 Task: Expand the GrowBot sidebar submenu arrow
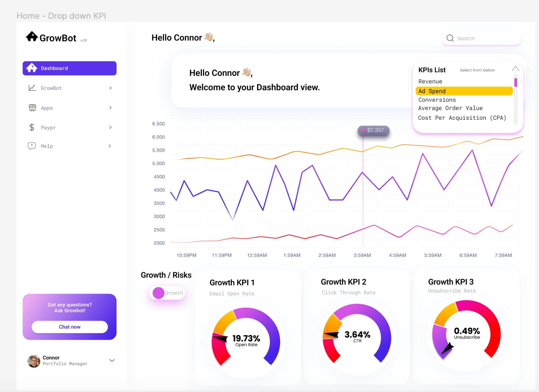[110, 88]
